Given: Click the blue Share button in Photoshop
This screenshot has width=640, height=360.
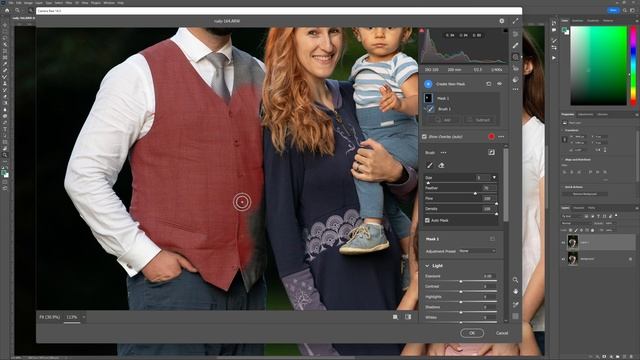Looking at the screenshot, I should 613,10.
